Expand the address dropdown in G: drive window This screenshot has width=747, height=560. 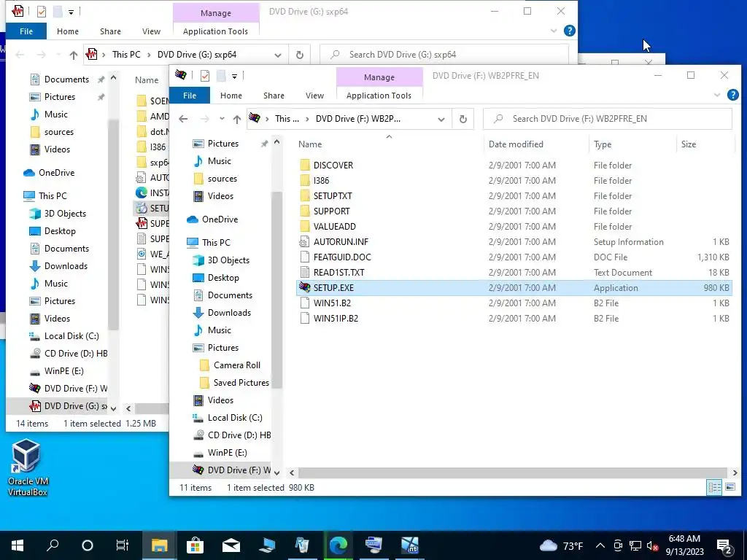[278, 55]
